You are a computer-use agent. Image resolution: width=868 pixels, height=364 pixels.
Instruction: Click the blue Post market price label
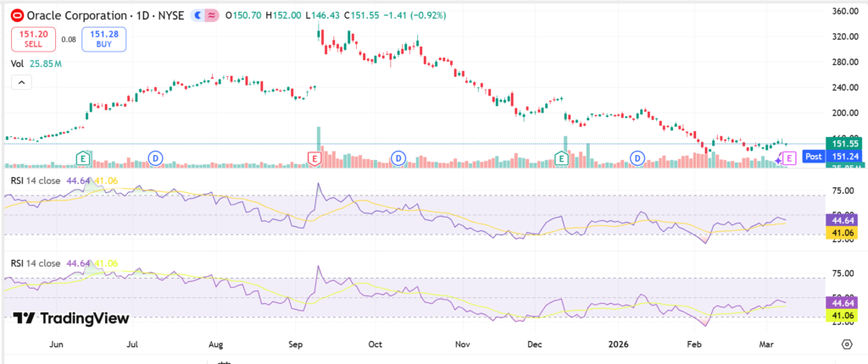(x=813, y=157)
